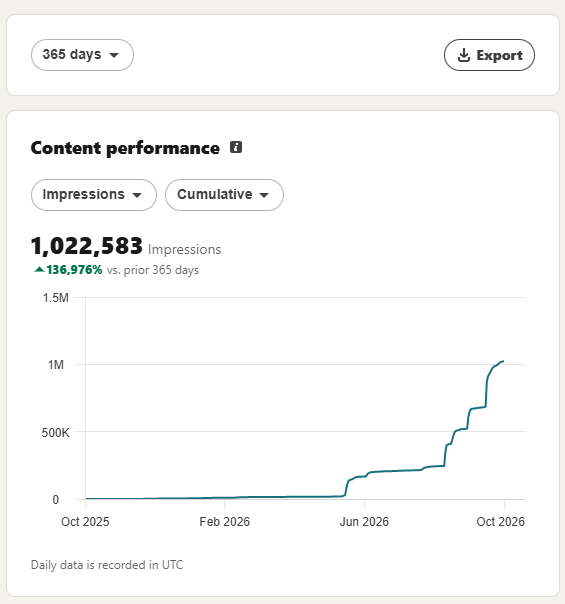Click "Daily data is recorded in UTC" note
Viewport: 565px width, 604px height.
[x=107, y=565]
